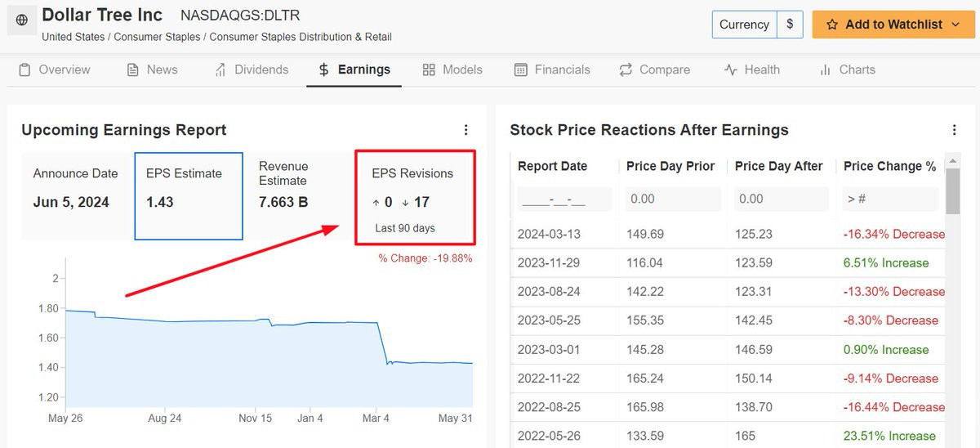Open the Charts tab
Image resolution: width=980 pixels, height=448 pixels.
pyautogui.click(x=848, y=69)
